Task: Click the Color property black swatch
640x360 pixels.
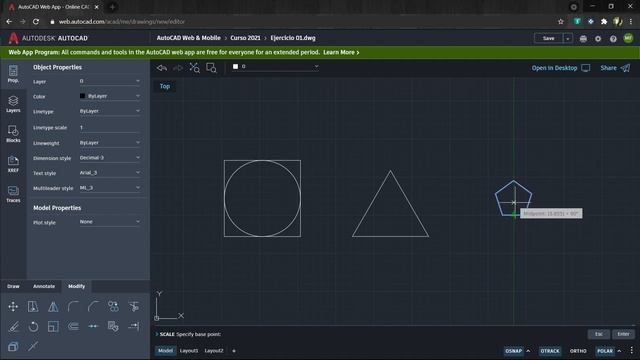Action: click(82, 96)
